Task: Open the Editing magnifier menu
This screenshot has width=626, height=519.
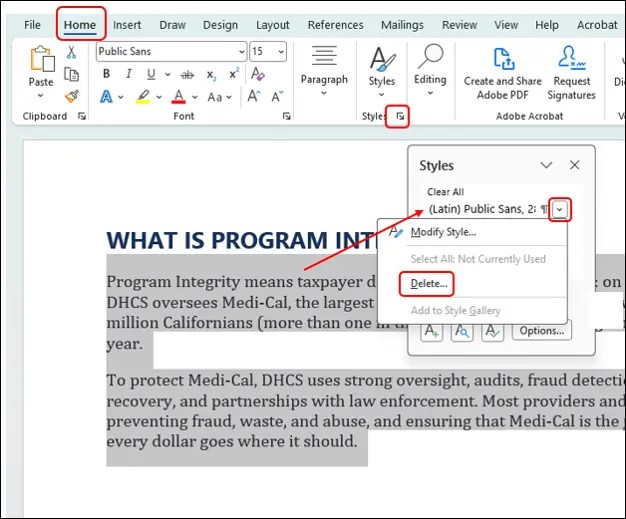Action: click(x=430, y=70)
